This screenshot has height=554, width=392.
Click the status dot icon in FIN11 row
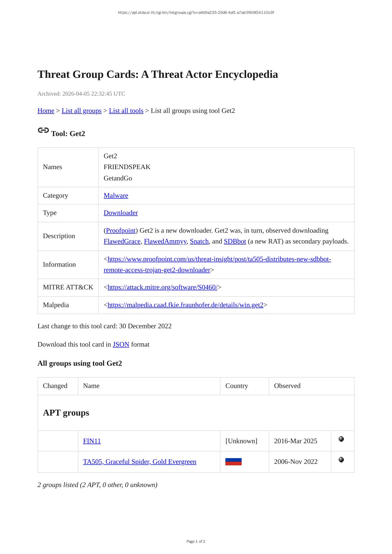341,439
